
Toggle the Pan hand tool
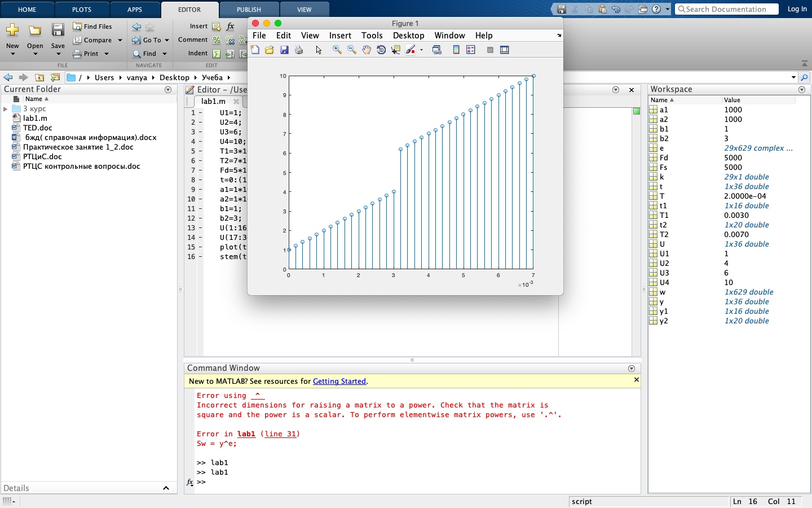(x=367, y=50)
